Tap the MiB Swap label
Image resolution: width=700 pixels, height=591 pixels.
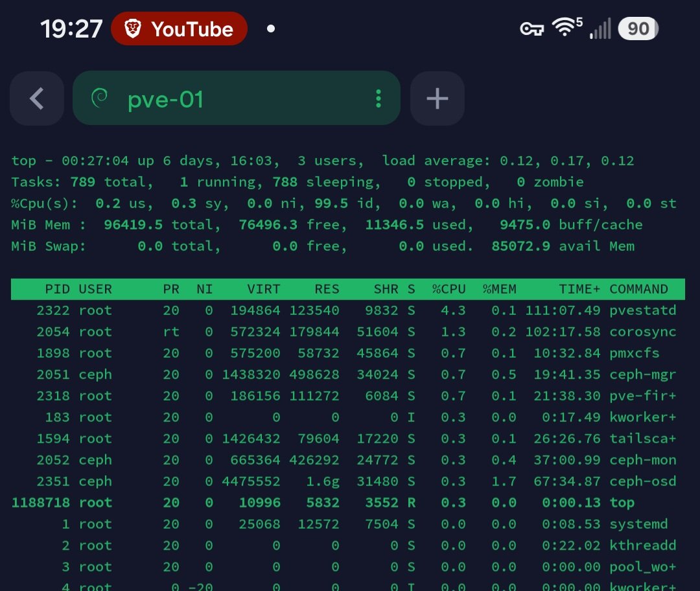tap(48, 246)
